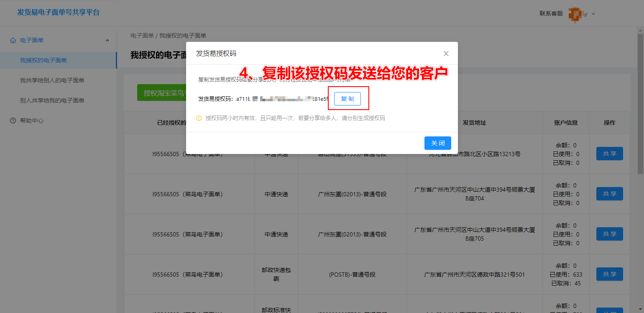Open 电子面单 home icon in sidebar
644x313 pixels.
[13, 40]
